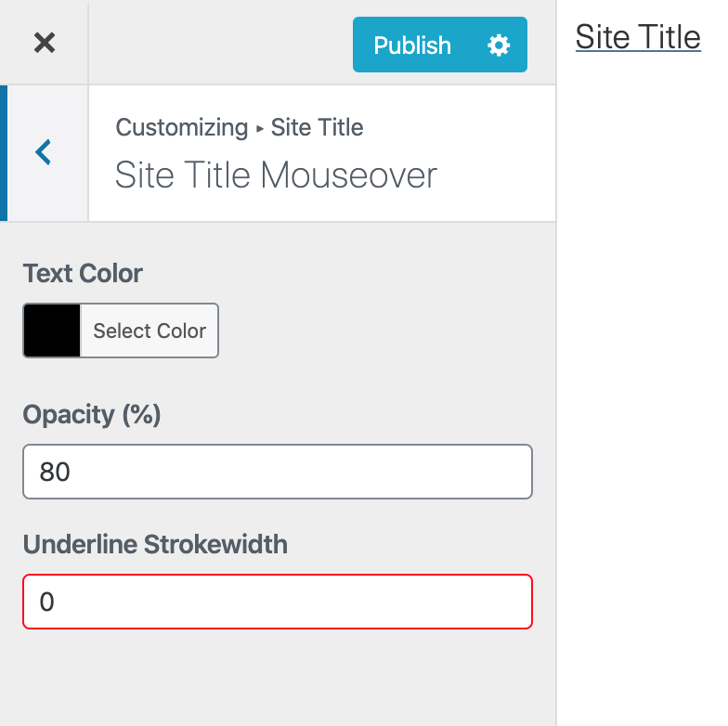Click the breadcrumb arrow separator
The width and height of the screenshot is (728, 726).
coord(259,128)
